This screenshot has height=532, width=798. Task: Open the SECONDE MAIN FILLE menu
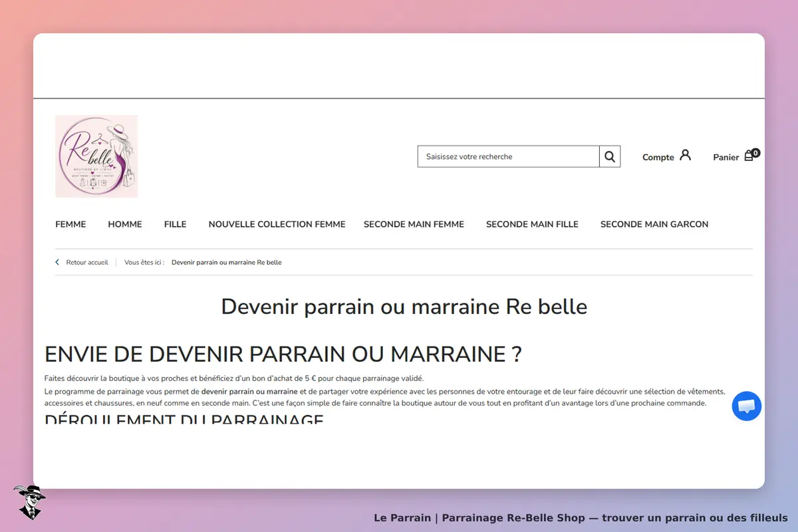pos(532,225)
